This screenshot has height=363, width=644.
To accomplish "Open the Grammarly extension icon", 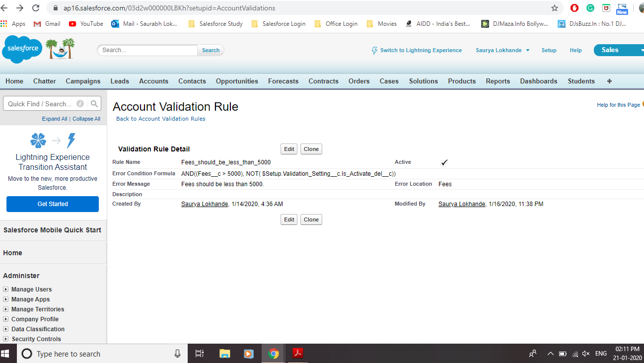I will (590, 8).
